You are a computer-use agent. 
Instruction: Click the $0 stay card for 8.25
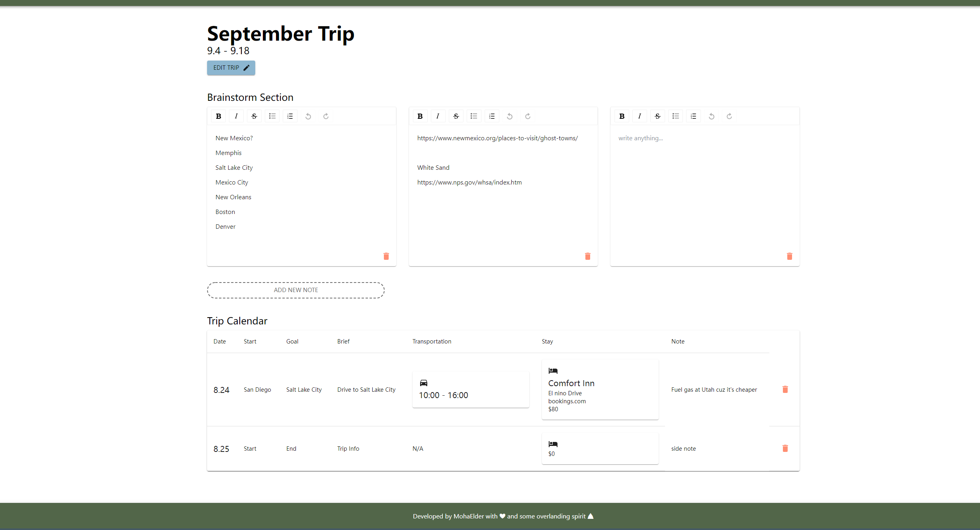(x=600, y=448)
